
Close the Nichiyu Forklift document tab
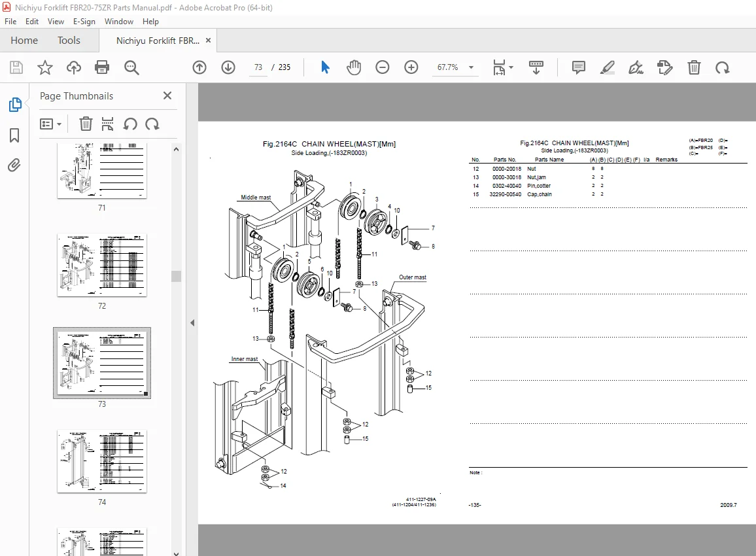[208, 40]
